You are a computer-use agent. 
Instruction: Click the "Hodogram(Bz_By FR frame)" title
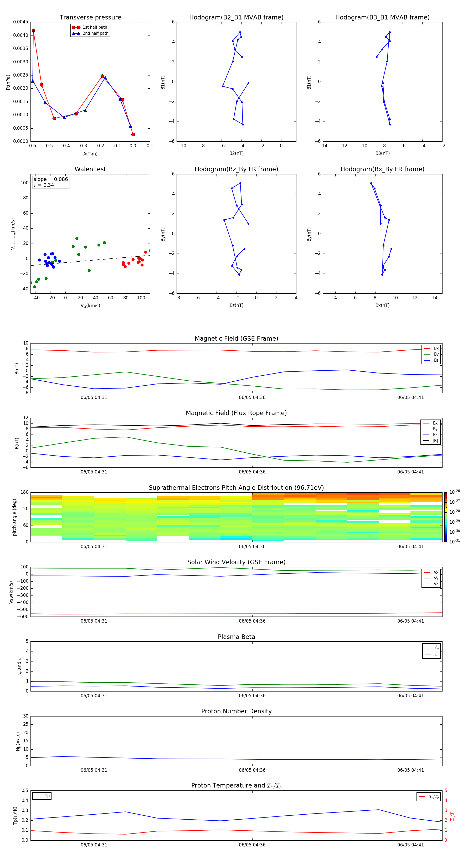[x=236, y=169]
